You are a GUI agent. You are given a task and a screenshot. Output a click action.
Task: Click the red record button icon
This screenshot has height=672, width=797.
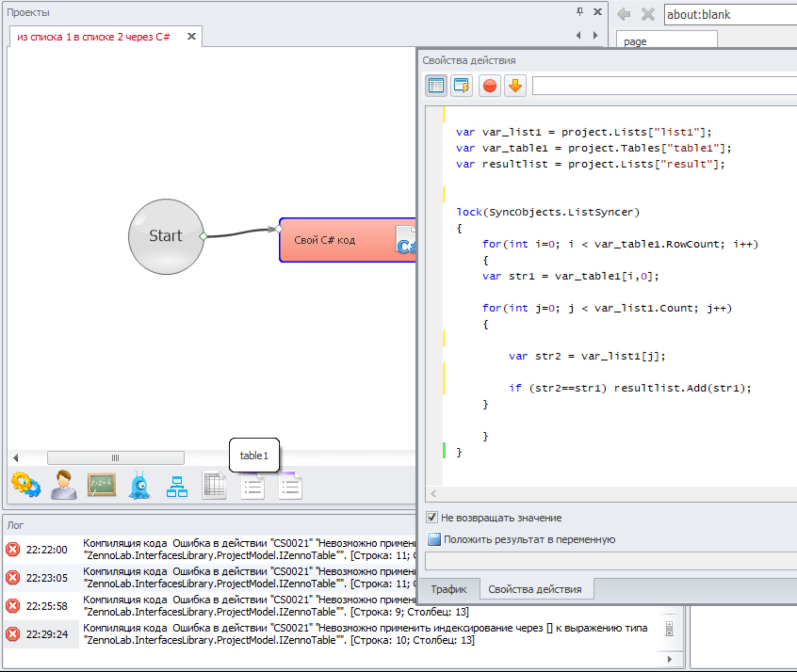(489, 86)
